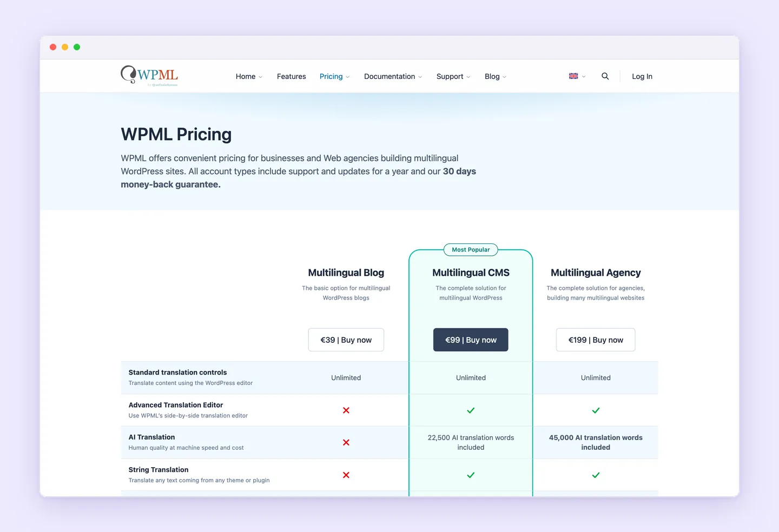Click the WPML Pricing page heading

pos(176,134)
